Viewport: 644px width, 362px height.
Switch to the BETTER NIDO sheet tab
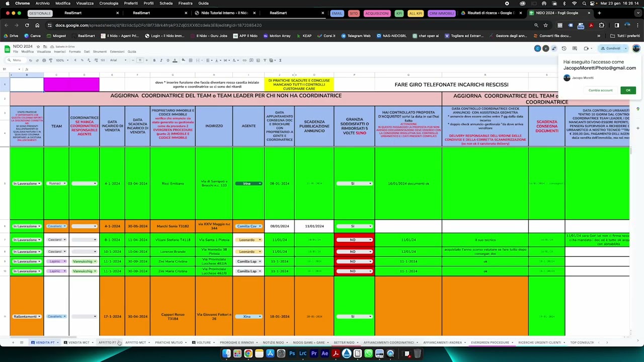click(x=344, y=342)
